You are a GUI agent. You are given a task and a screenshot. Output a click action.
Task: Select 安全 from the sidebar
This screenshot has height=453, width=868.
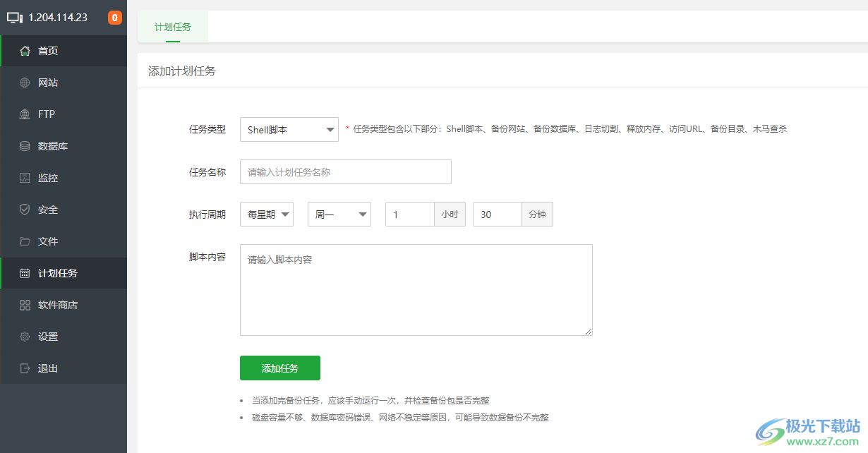click(64, 210)
